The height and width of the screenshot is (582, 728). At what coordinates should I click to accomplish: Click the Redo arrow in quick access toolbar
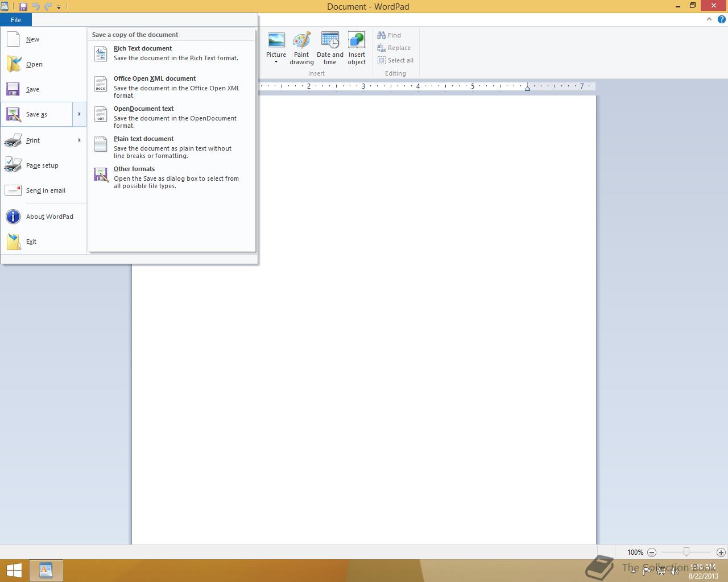[48, 7]
